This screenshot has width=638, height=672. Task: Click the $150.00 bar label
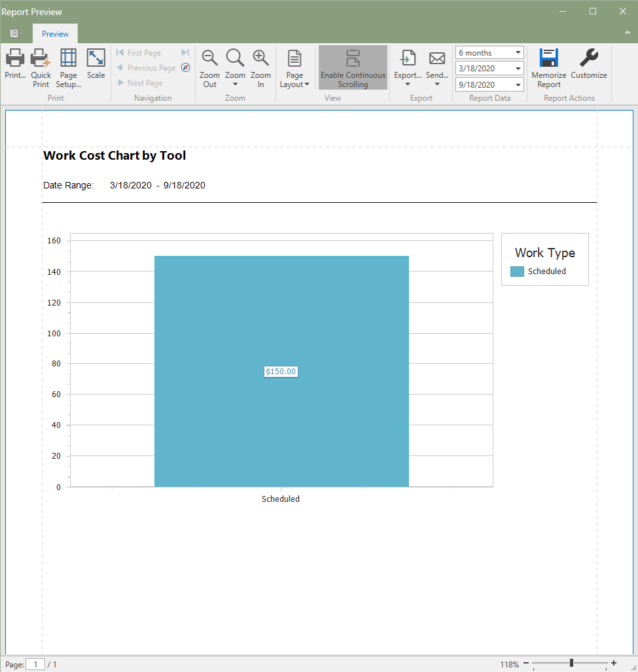(281, 372)
